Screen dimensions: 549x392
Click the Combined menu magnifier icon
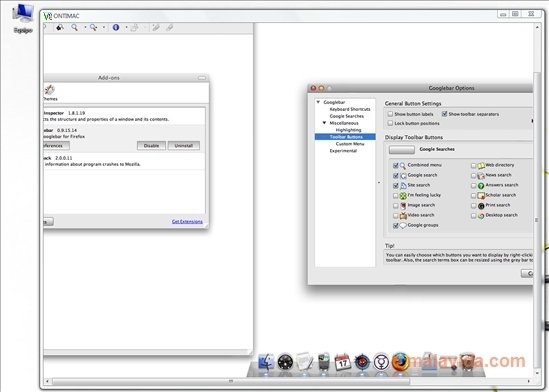[x=403, y=166]
